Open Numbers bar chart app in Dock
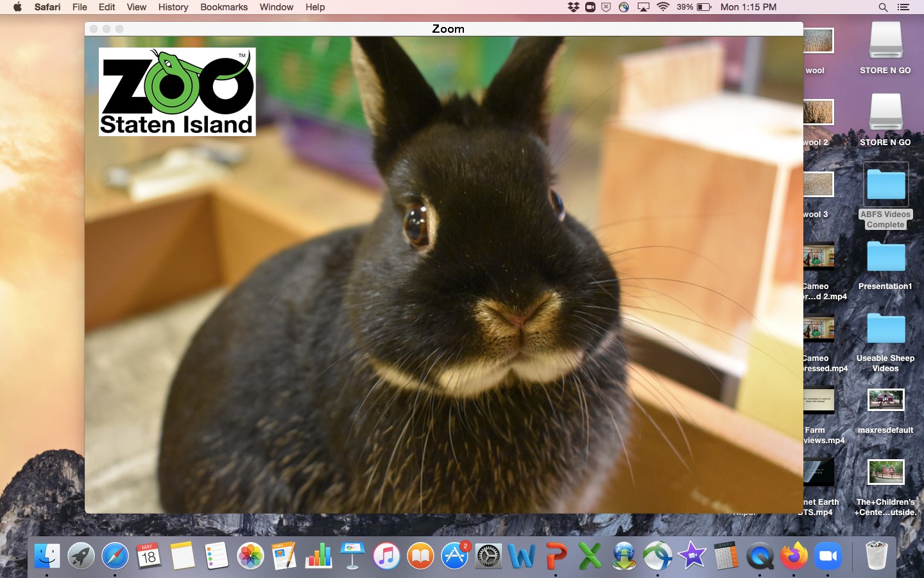924x578 pixels. (318, 556)
